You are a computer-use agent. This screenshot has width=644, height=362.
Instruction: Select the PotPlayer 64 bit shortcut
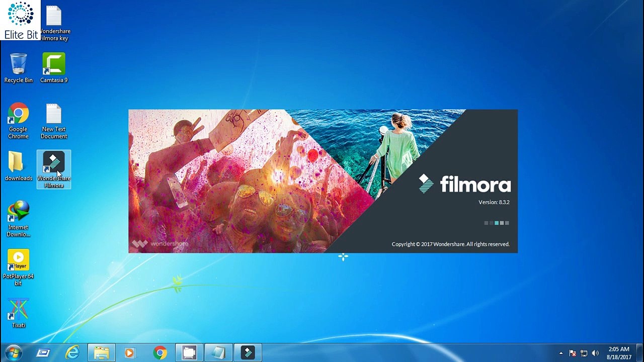coord(18,267)
